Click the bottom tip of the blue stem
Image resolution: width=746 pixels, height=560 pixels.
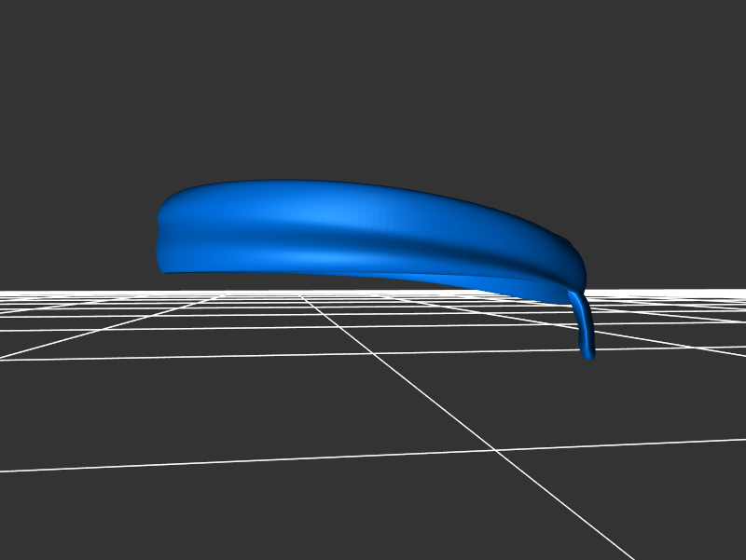pos(588,354)
